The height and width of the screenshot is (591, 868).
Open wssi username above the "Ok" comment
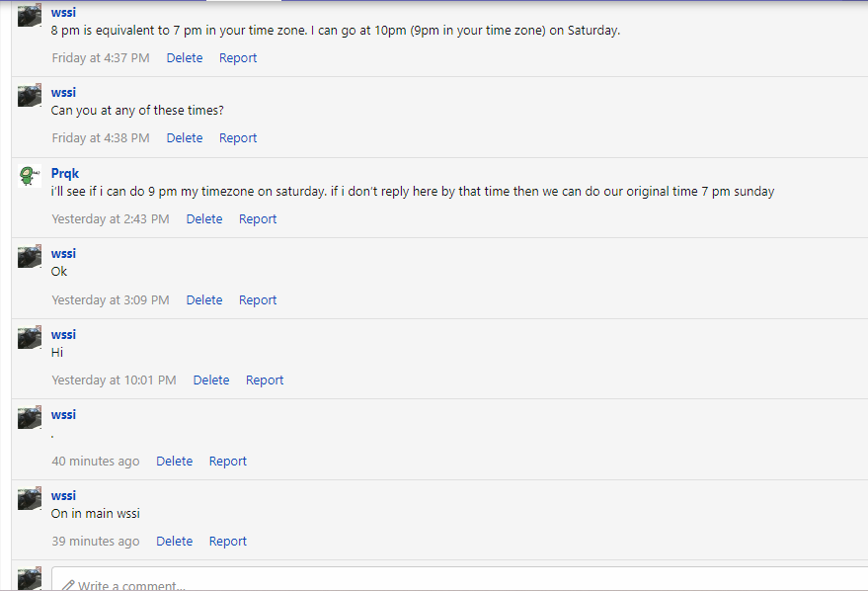coord(63,254)
